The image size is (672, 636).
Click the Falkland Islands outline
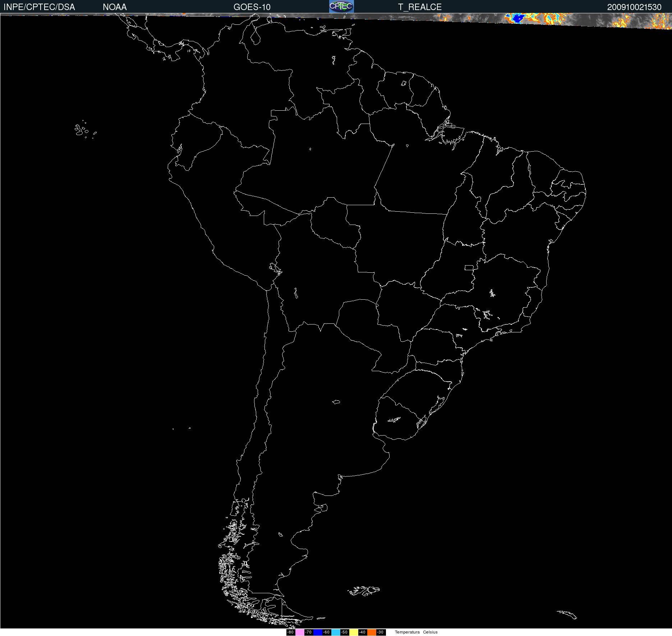point(364,590)
